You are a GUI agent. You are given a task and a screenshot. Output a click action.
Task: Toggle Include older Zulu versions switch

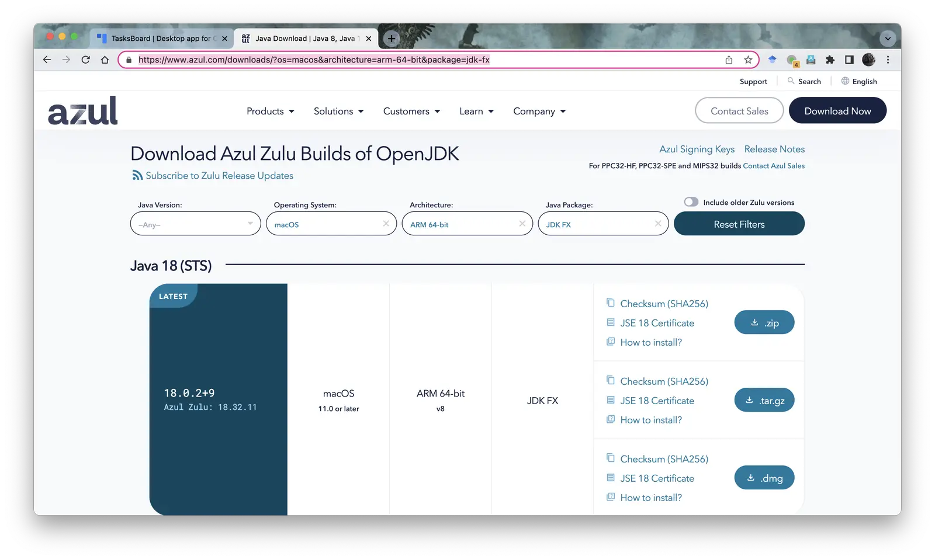(x=691, y=202)
